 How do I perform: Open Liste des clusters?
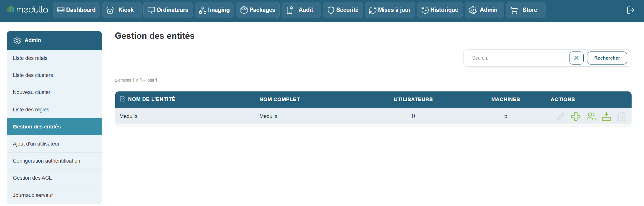(x=54, y=75)
